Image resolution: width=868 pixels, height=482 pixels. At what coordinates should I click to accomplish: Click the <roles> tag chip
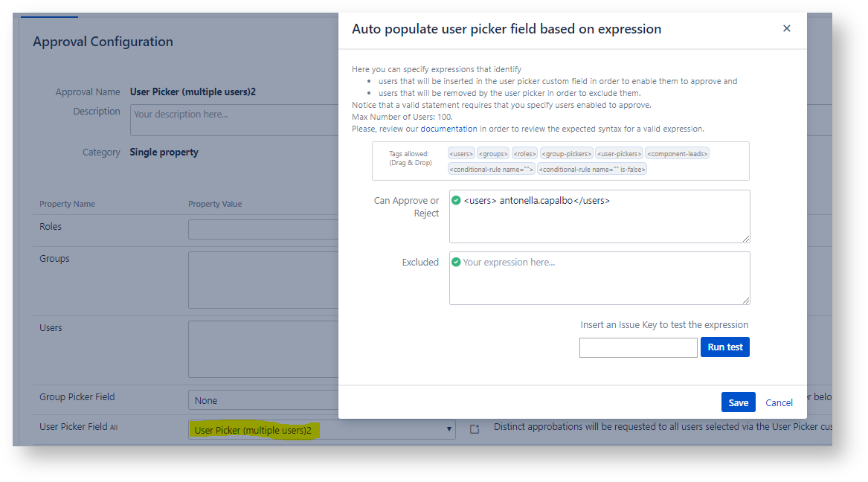click(524, 154)
